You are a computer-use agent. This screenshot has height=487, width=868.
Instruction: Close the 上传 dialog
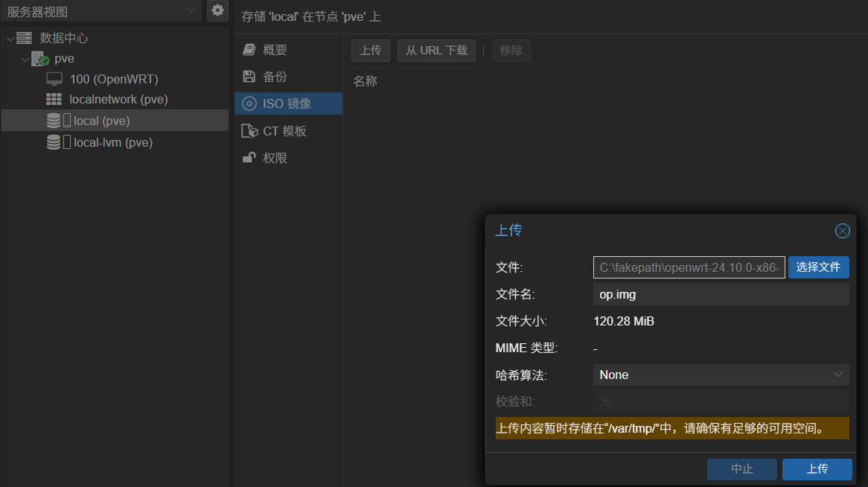pyautogui.click(x=842, y=231)
